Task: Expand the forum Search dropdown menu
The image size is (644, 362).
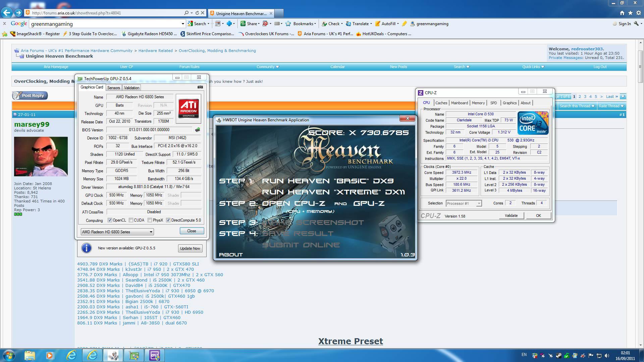Action: [462, 67]
